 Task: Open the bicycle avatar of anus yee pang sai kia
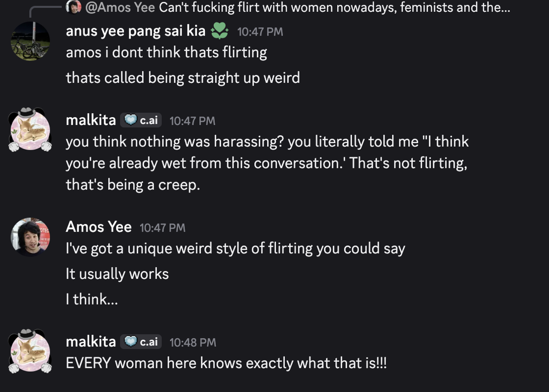pos(31,41)
